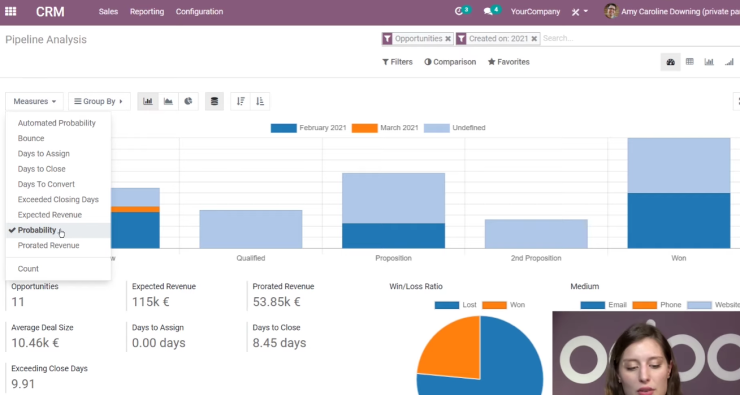Switch to graph view icon

(x=709, y=62)
